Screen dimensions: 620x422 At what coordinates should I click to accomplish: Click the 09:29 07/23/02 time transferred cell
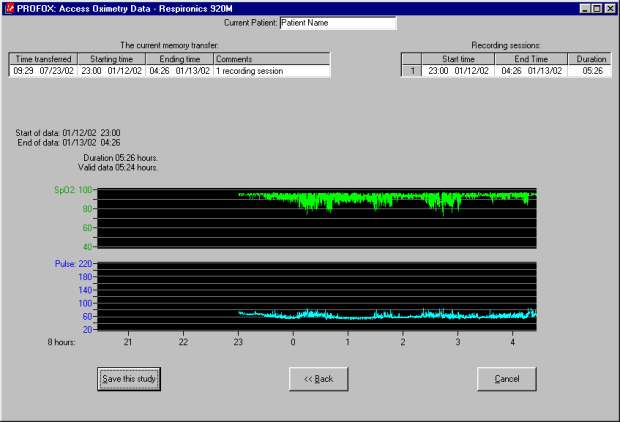click(43, 71)
